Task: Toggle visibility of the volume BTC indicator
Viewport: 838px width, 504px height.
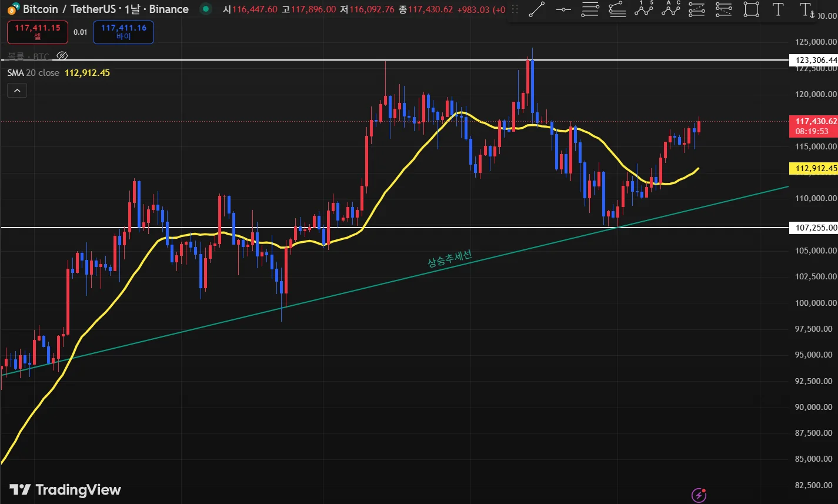Action: [62, 56]
